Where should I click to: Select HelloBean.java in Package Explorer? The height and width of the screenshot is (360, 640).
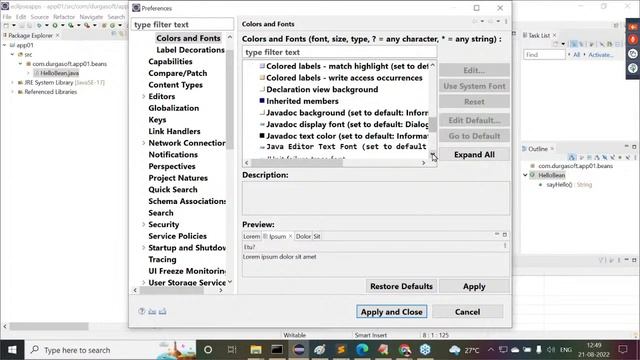(x=60, y=73)
